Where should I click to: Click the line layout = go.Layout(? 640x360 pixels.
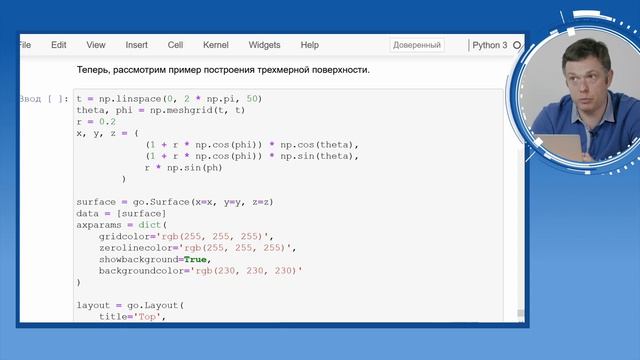pyautogui.click(x=130, y=305)
